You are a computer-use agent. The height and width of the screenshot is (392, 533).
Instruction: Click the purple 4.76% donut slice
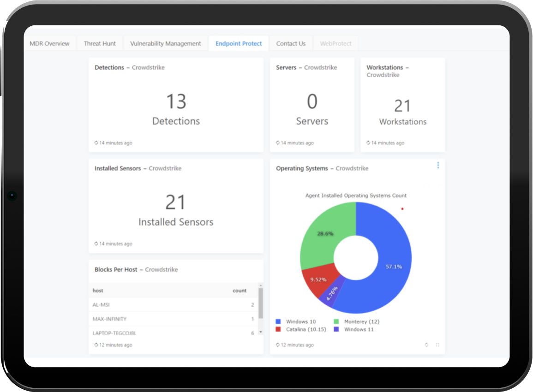(332, 293)
